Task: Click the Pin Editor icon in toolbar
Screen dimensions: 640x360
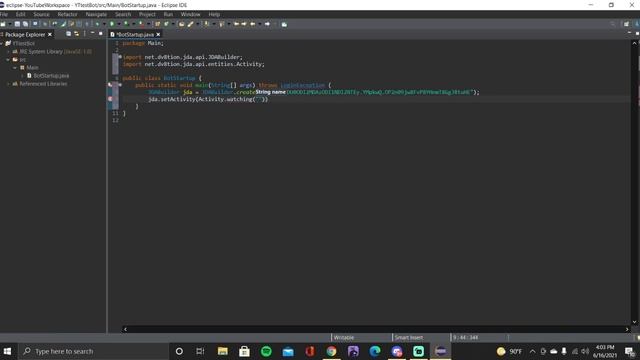Action: 284,24
